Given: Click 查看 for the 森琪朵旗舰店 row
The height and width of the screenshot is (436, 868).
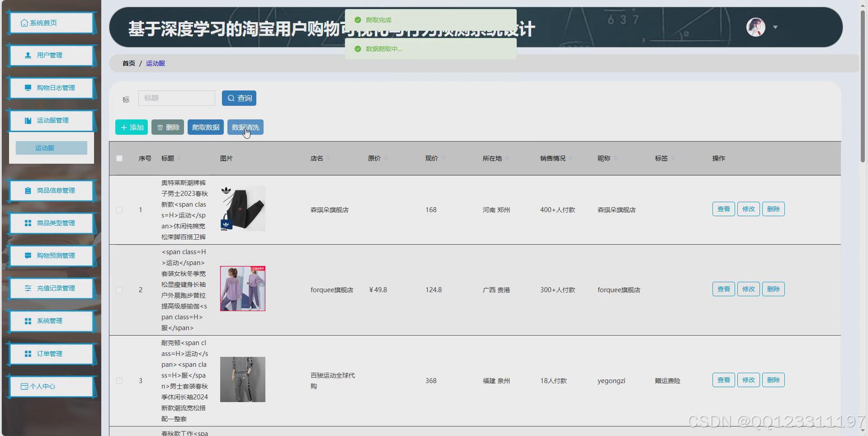Looking at the screenshot, I should coord(724,209).
